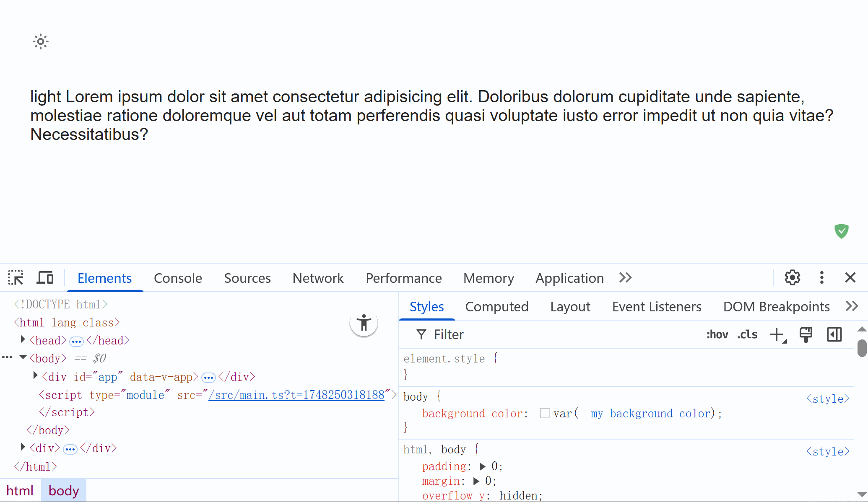
Task: Close the DevTools panel
Action: click(x=850, y=277)
